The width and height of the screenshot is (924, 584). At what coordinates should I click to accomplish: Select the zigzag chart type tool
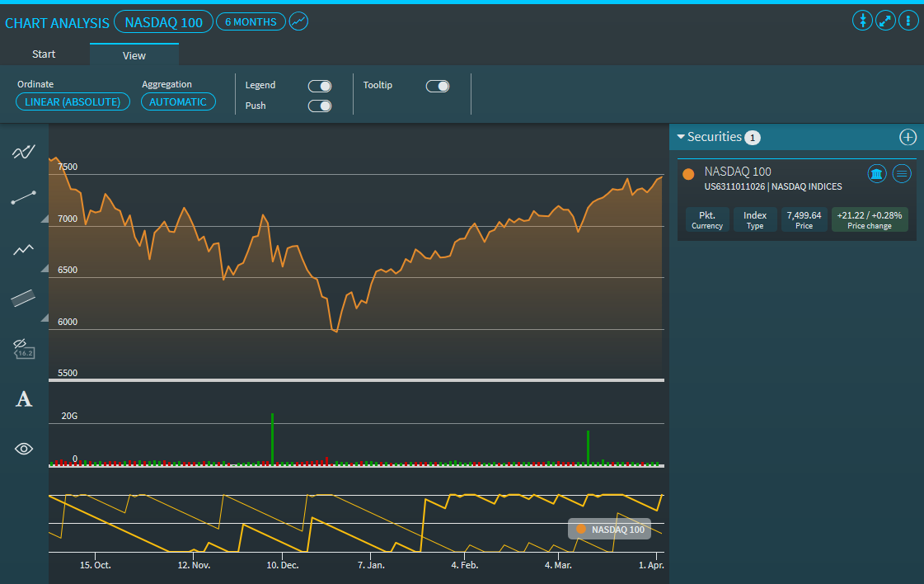[x=23, y=249]
